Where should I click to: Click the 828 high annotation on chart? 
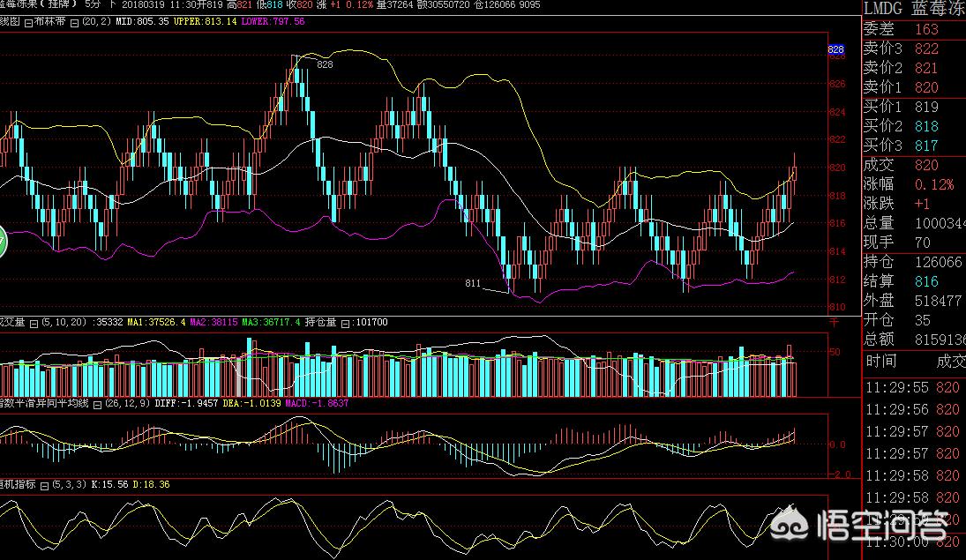tap(325, 64)
